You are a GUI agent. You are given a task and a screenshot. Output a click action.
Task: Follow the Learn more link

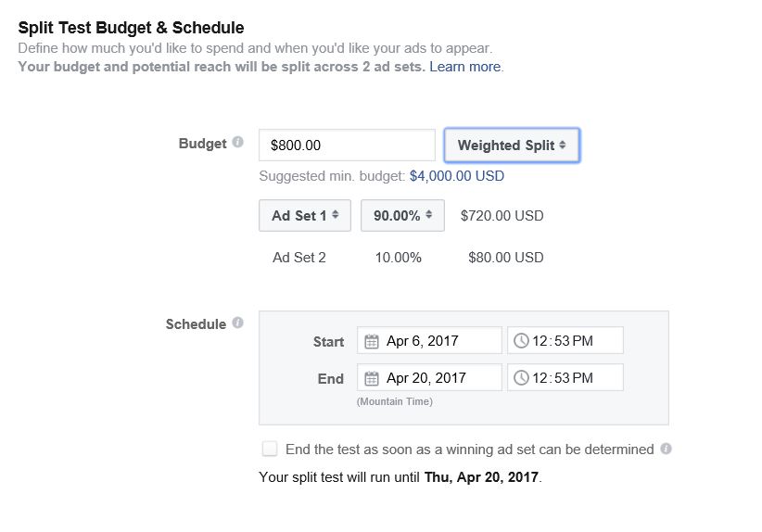tap(465, 67)
